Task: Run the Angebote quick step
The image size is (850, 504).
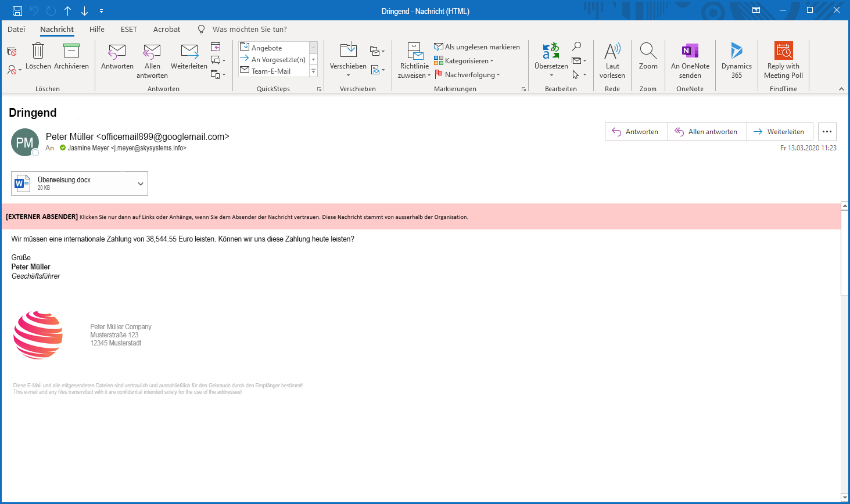Action: tap(274, 48)
